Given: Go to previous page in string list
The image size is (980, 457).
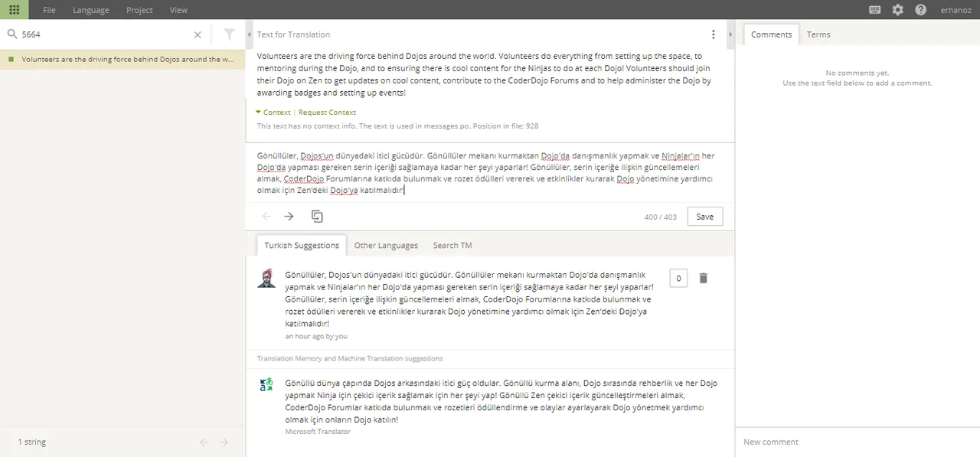Looking at the screenshot, I should tap(204, 442).
